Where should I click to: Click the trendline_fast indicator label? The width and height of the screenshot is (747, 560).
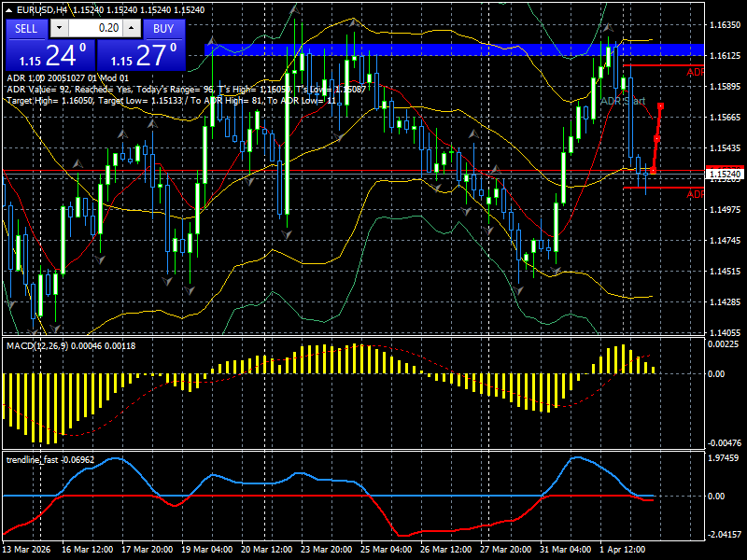[x=31, y=458]
